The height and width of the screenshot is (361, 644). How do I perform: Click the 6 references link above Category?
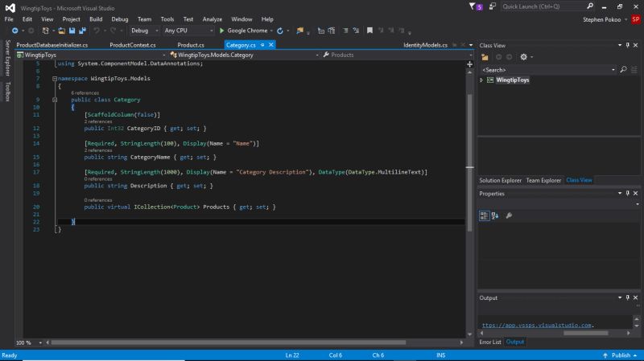(x=85, y=93)
